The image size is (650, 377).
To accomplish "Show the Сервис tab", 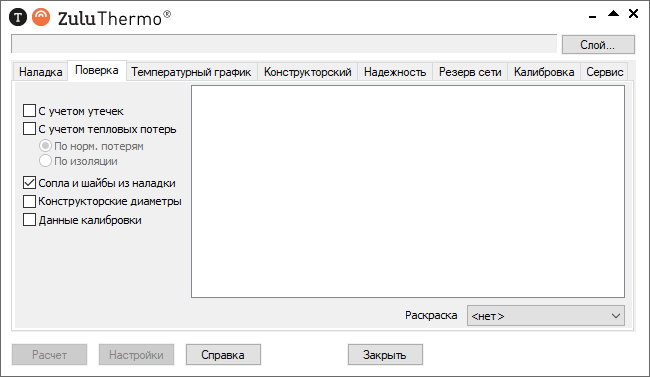I will click(x=604, y=72).
